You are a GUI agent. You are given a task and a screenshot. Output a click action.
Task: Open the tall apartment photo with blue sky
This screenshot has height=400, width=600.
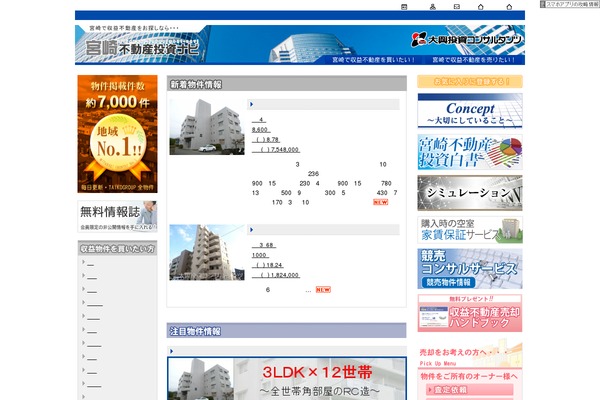207,253
